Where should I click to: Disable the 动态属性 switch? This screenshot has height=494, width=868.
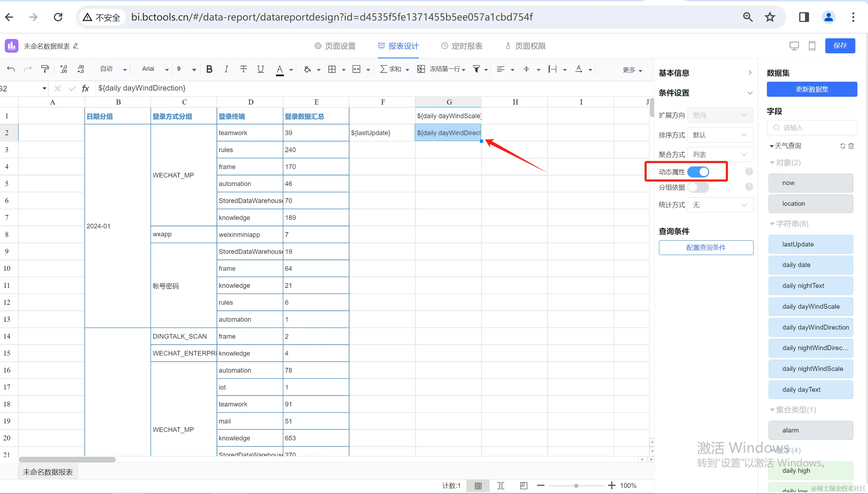click(698, 172)
